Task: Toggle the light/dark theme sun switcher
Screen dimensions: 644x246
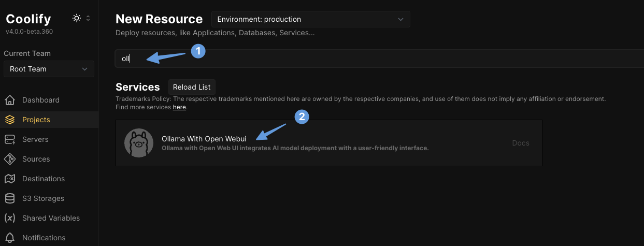Action: [x=77, y=18]
